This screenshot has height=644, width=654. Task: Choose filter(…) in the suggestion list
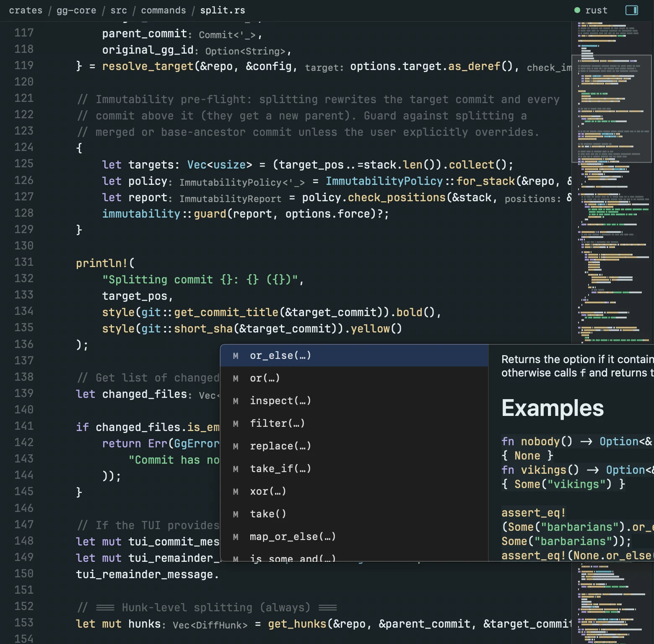(354, 423)
